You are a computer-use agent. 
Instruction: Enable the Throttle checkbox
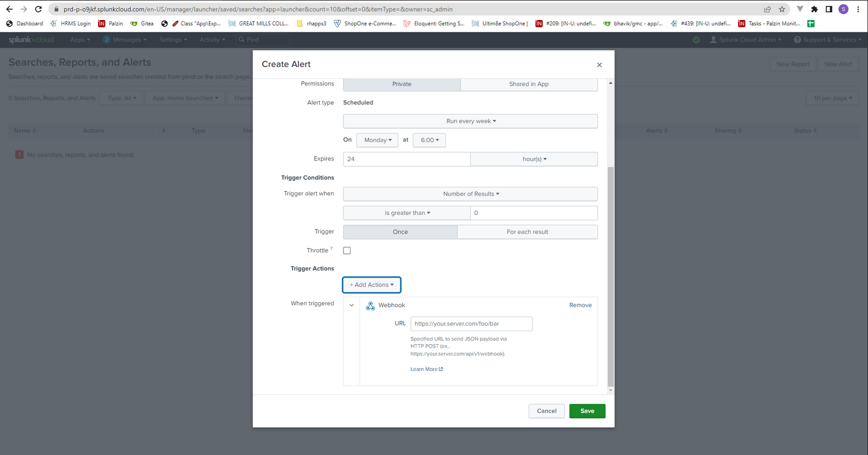point(347,250)
